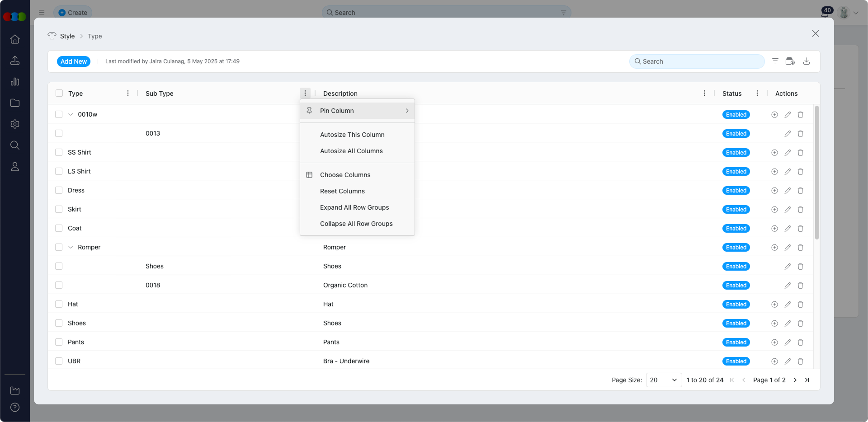The width and height of the screenshot is (868, 422).
Task: Open the Home icon in the sidebar
Action: coord(15,39)
